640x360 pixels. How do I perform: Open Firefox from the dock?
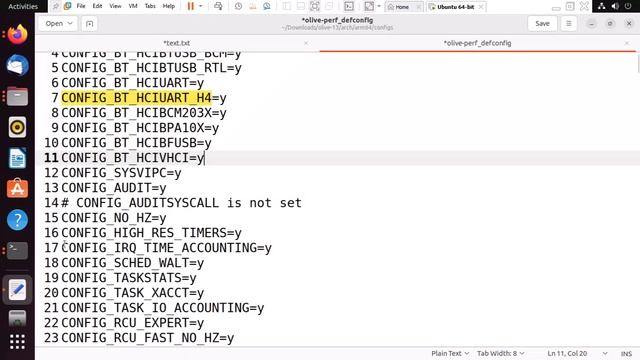[17, 34]
